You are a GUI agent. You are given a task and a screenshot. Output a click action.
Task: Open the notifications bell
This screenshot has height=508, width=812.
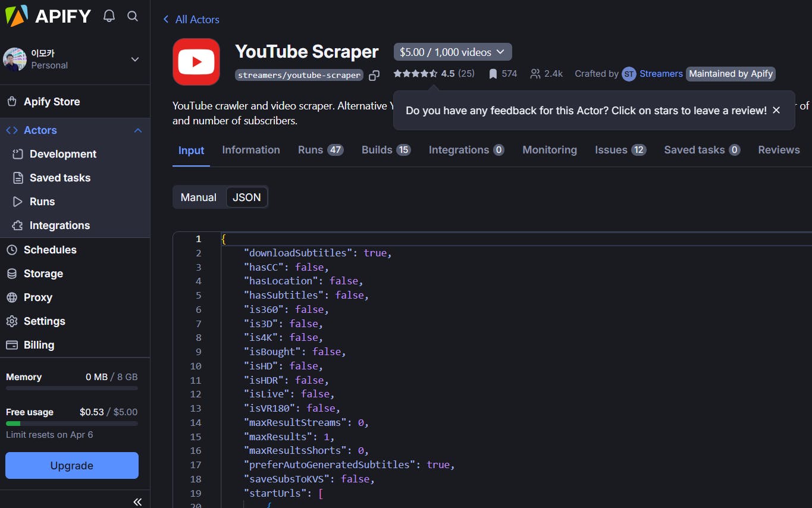pyautogui.click(x=109, y=16)
